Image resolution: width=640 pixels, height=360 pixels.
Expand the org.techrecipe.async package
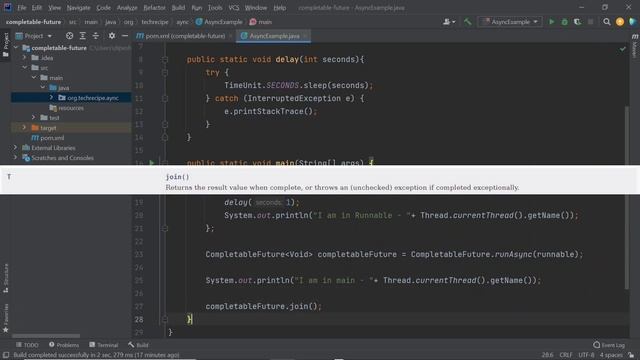point(52,98)
